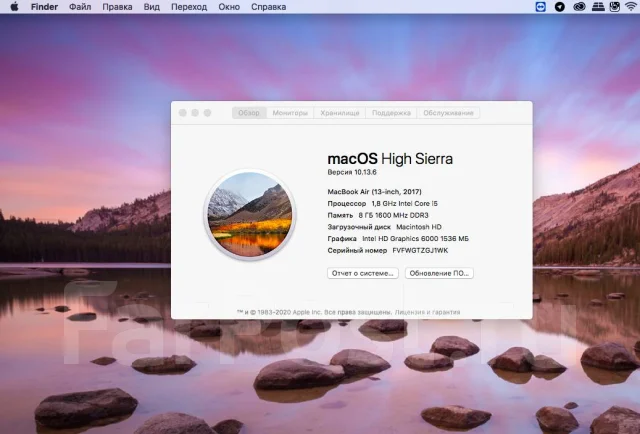The height and width of the screenshot is (434, 640).
Task: Click the TeamViewer menu bar icon
Action: click(x=540, y=7)
